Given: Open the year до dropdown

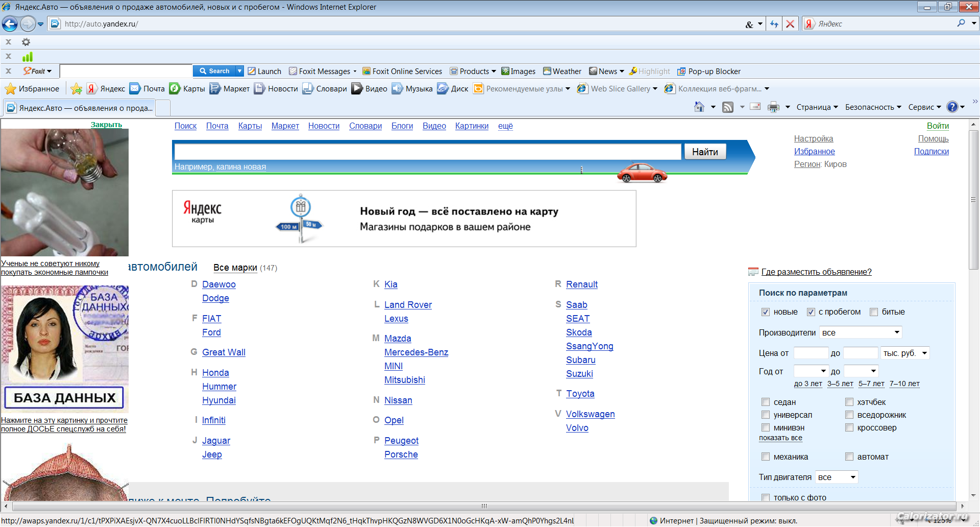Looking at the screenshot, I should 861,371.
